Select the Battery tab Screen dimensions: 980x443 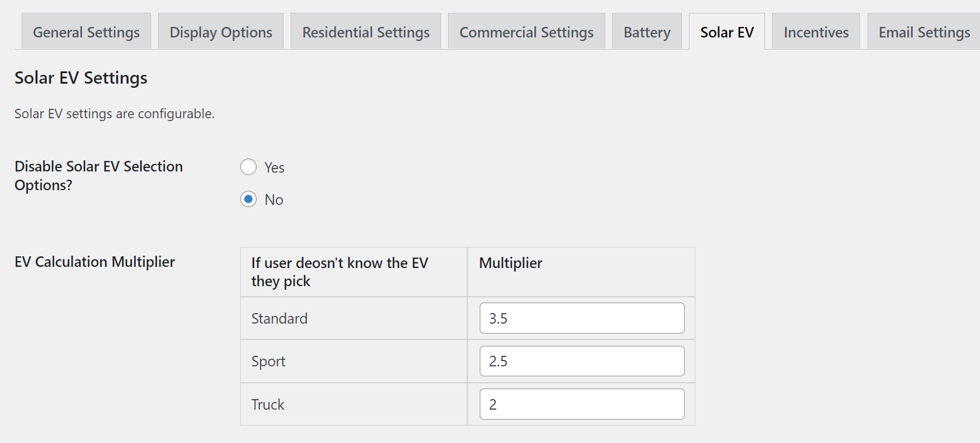click(647, 32)
